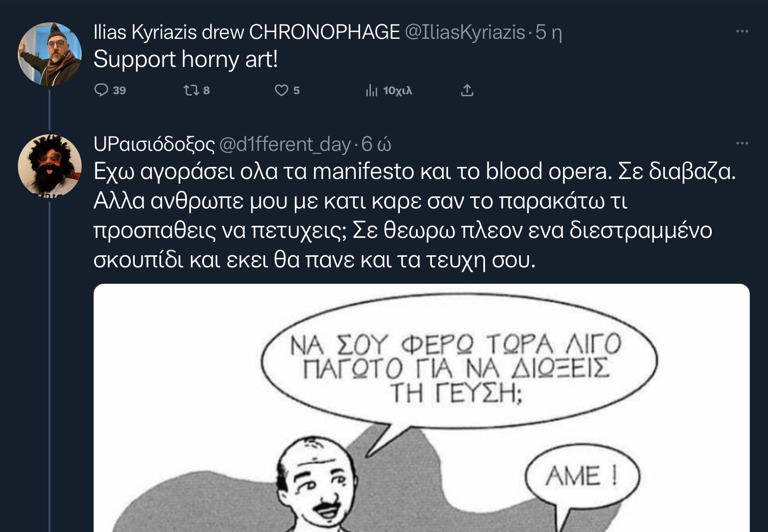The width and height of the screenshot is (768, 532).
Task: Visit the @IliasKyriazis handle
Action: (x=465, y=32)
